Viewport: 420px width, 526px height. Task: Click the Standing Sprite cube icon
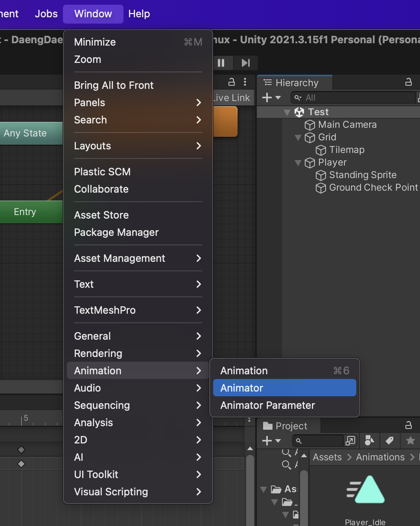[x=321, y=175]
